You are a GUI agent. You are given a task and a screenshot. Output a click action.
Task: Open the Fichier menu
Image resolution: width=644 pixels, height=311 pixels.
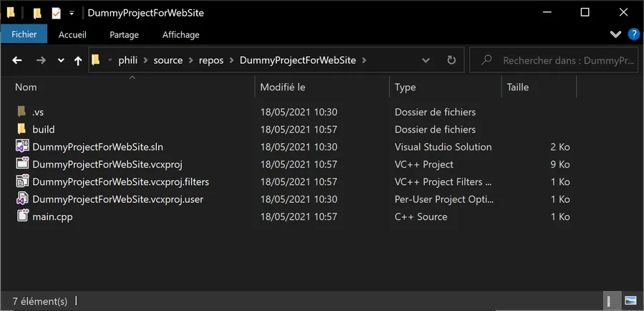coord(24,34)
